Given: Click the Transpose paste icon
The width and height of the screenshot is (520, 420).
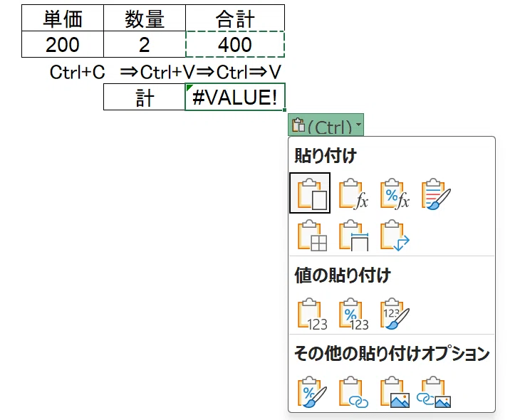Looking at the screenshot, I should coord(395,235).
